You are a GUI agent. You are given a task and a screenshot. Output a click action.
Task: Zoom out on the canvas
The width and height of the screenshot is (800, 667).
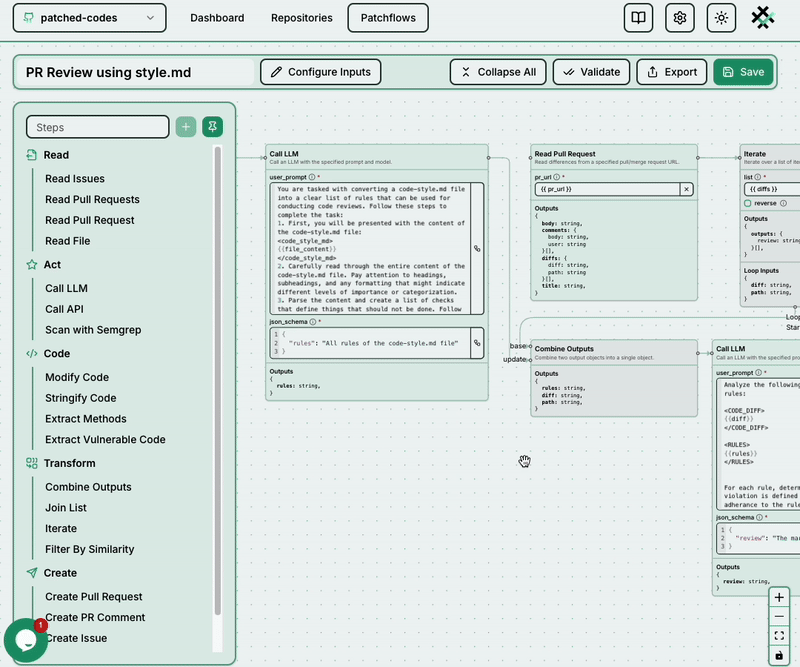coord(779,616)
